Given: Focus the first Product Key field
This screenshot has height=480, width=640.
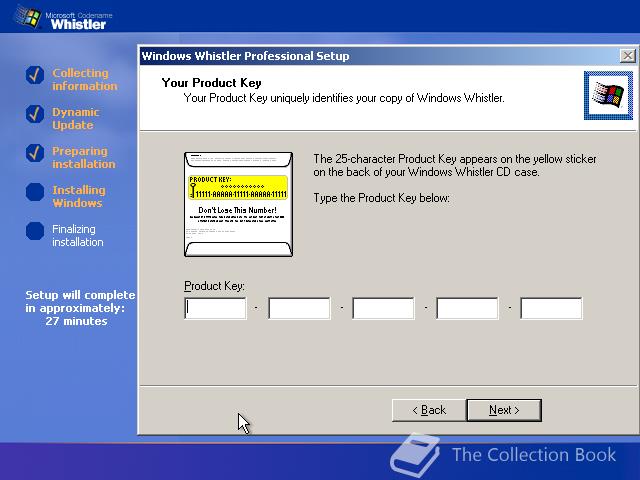Looking at the screenshot, I should pyautogui.click(x=216, y=308).
